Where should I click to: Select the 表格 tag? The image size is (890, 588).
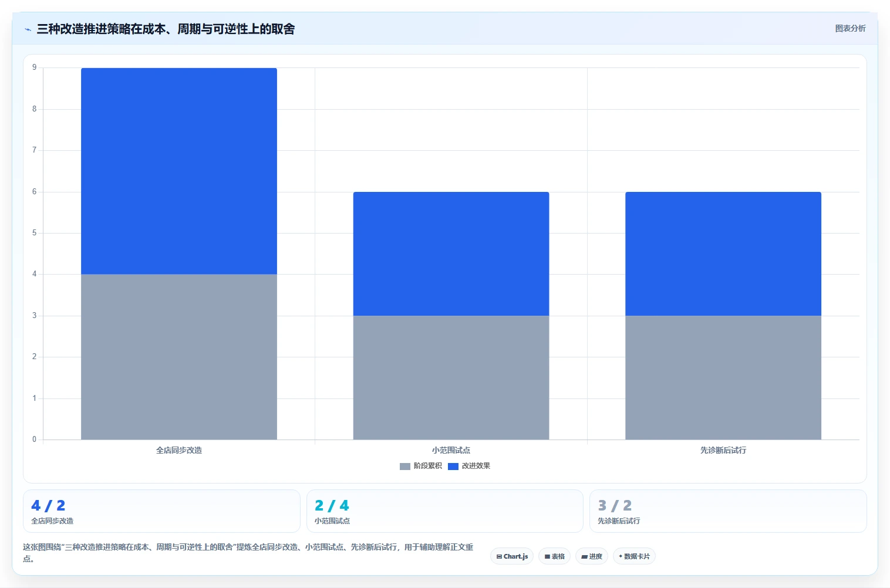[554, 556]
